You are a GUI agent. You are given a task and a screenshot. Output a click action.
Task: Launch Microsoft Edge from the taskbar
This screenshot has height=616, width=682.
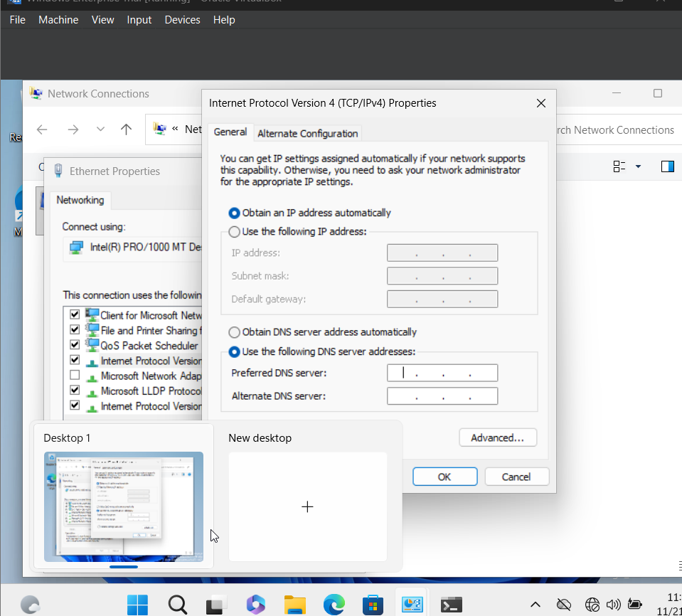pos(334,604)
